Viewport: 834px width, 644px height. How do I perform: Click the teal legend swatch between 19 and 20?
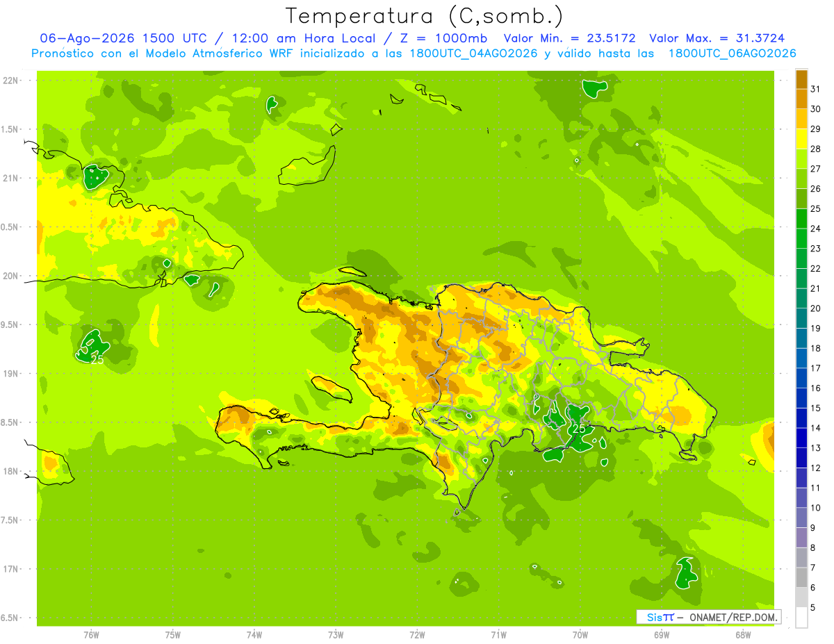pyautogui.click(x=801, y=318)
